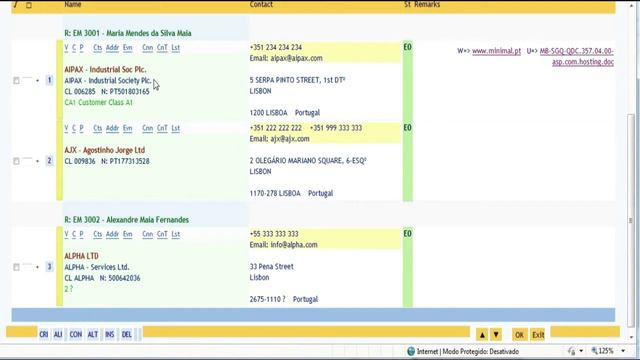This screenshot has height=360, width=640.
Task: Open Evn link for AIPAX
Action: pyautogui.click(x=128, y=48)
